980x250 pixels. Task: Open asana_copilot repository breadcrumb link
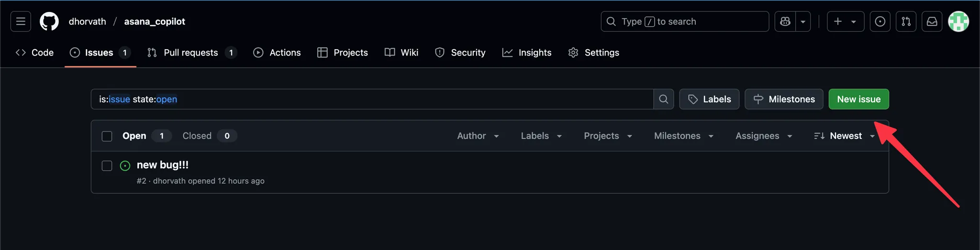[155, 22]
